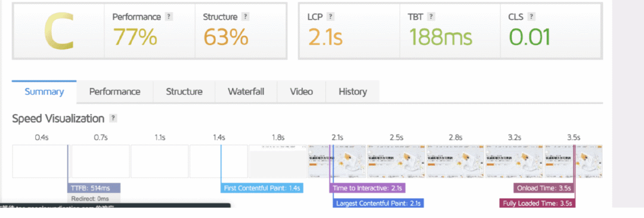Select the Waterfall tab
The width and height of the screenshot is (644, 218).
tap(246, 92)
